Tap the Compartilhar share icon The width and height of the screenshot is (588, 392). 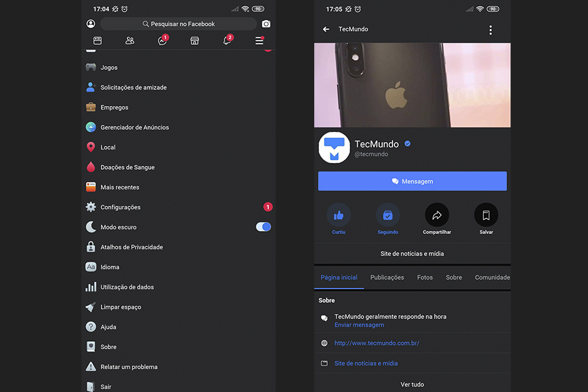[x=437, y=215]
